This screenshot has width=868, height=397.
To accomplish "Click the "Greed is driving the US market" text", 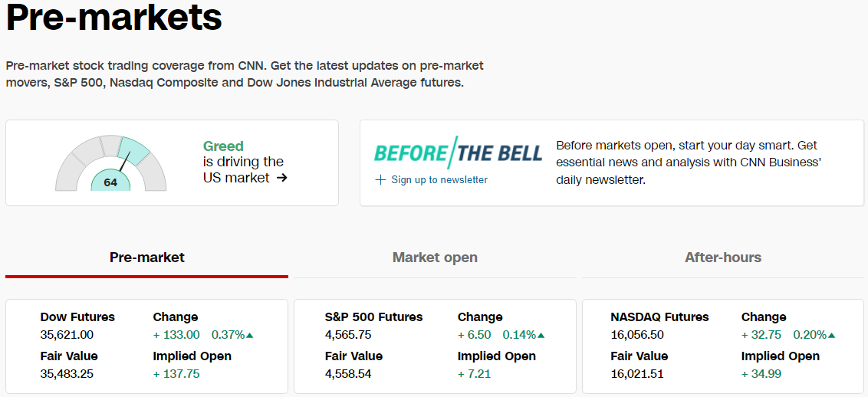I will tap(245, 162).
